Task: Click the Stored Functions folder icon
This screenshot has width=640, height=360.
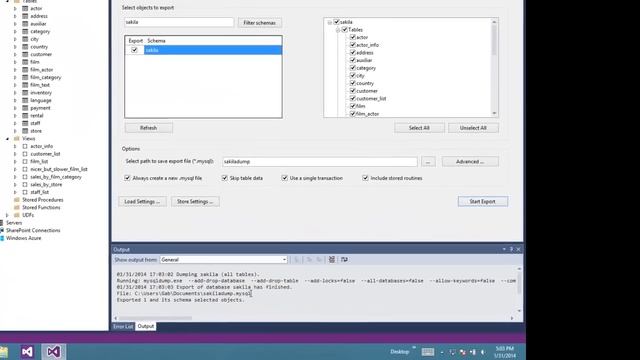Action: [x=17, y=207]
